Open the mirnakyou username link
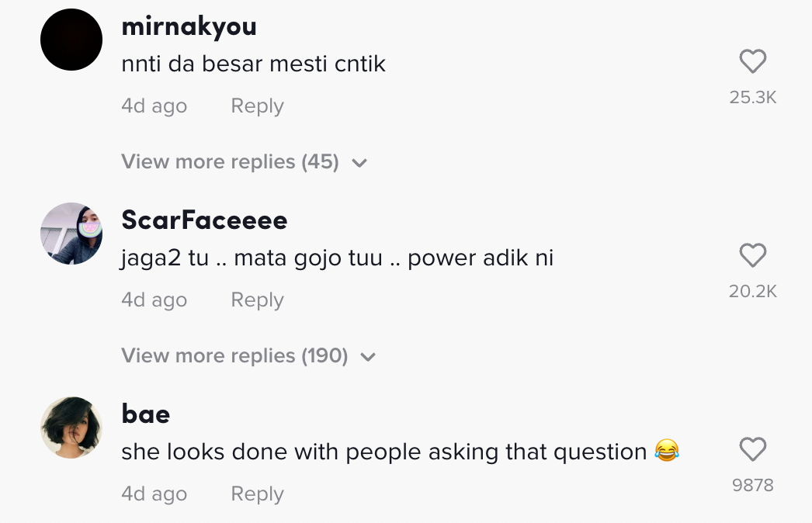Image resolution: width=812 pixels, height=523 pixels. tap(189, 26)
